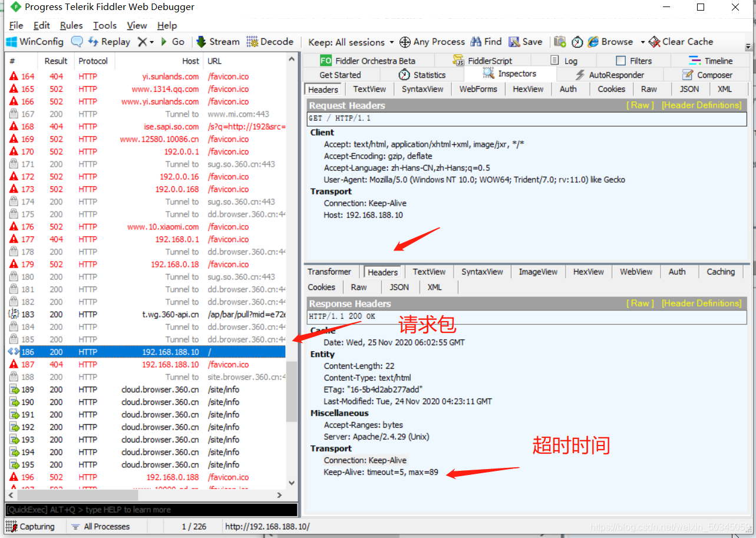Click the Replay toolbar button
The image size is (756, 538).
(x=109, y=42)
